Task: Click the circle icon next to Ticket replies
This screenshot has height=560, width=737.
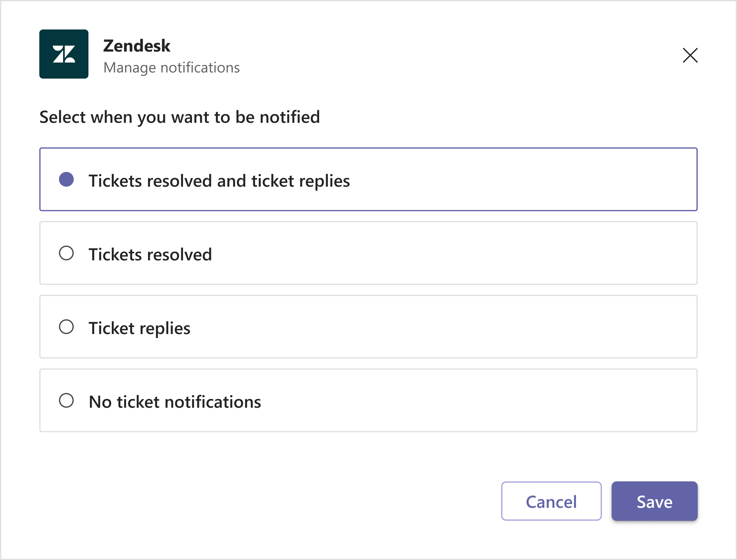Action: [66, 327]
